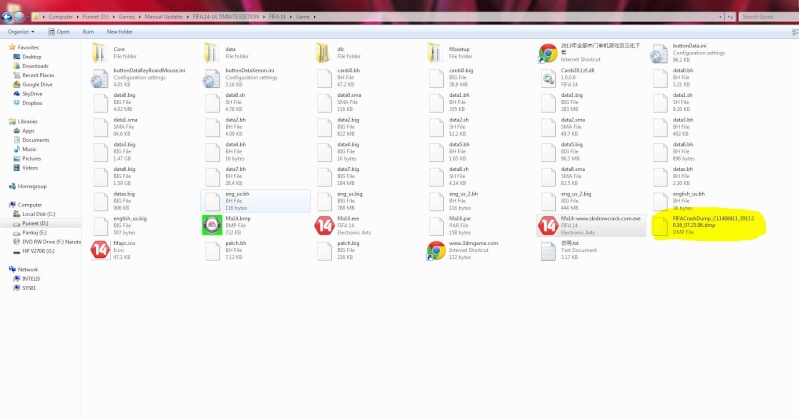Image resolution: width=799 pixels, height=419 pixels.
Task: Click the Open toolbar button
Action: (59, 32)
